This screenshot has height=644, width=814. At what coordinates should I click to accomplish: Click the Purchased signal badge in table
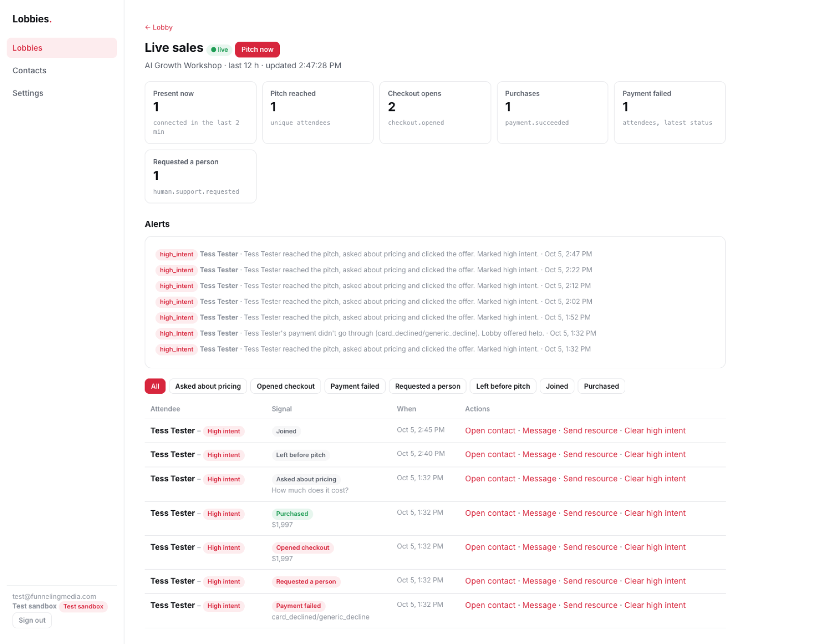pyautogui.click(x=292, y=514)
